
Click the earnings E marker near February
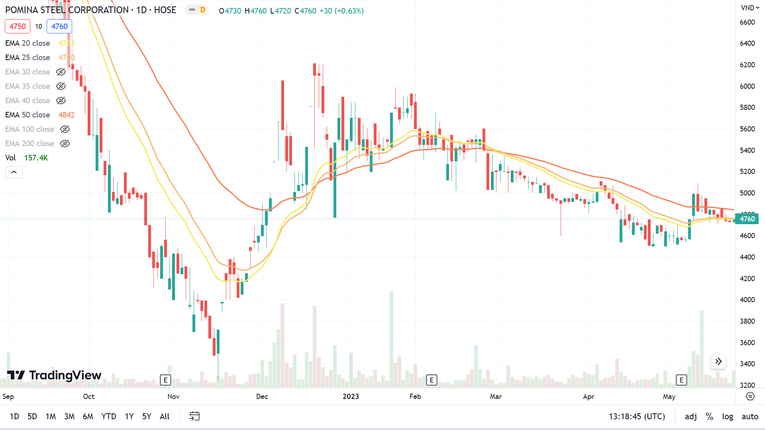coord(431,380)
